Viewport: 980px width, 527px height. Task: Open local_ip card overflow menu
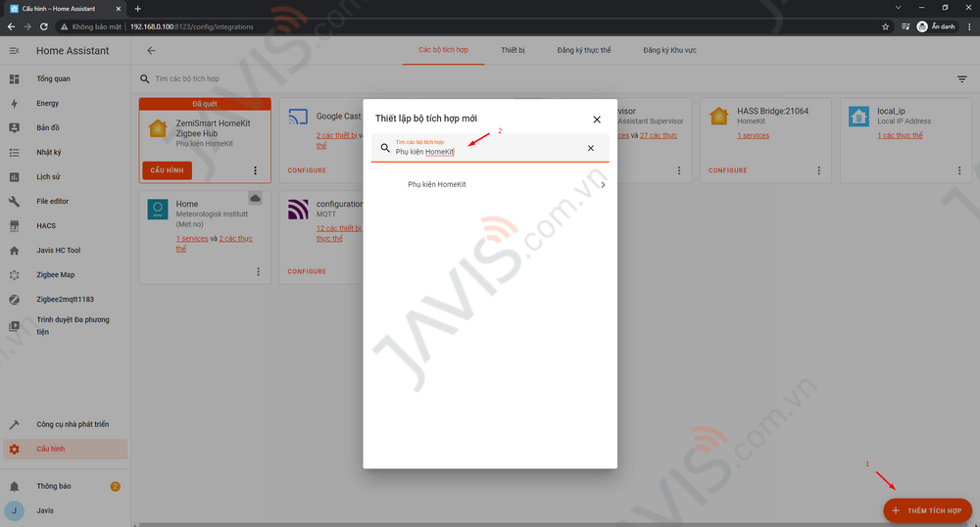coord(959,170)
